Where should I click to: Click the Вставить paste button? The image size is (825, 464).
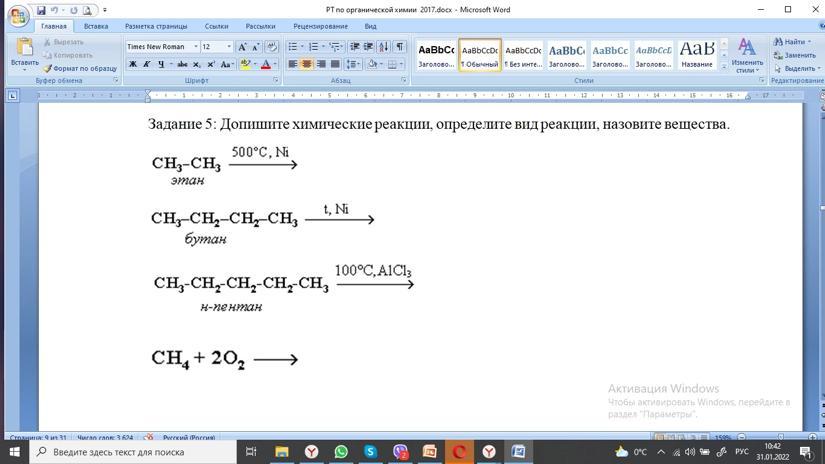click(24, 54)
